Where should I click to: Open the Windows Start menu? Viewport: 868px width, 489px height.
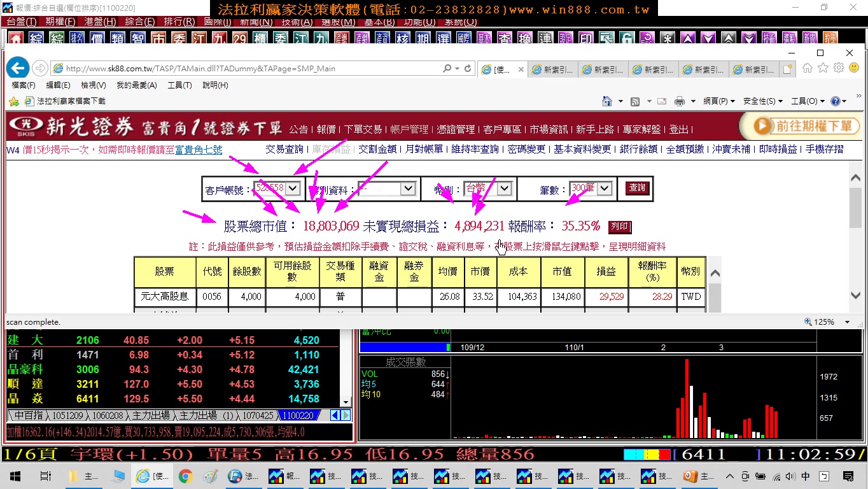(15, 476)
